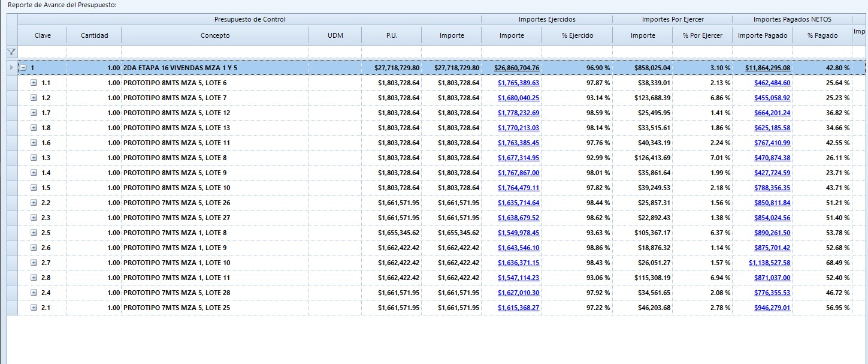Expand row 2.2 PROTOTIPO 7MTS LOTE 26
The width and height of the screenshot is (868, 364).
pyautogui.click(x=34, y=203)
